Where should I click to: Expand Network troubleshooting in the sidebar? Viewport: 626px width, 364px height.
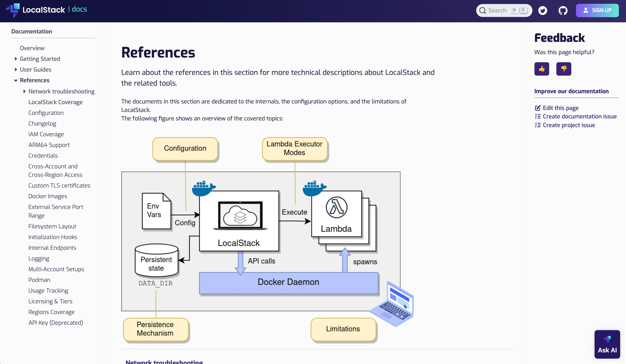coord(24,91)
